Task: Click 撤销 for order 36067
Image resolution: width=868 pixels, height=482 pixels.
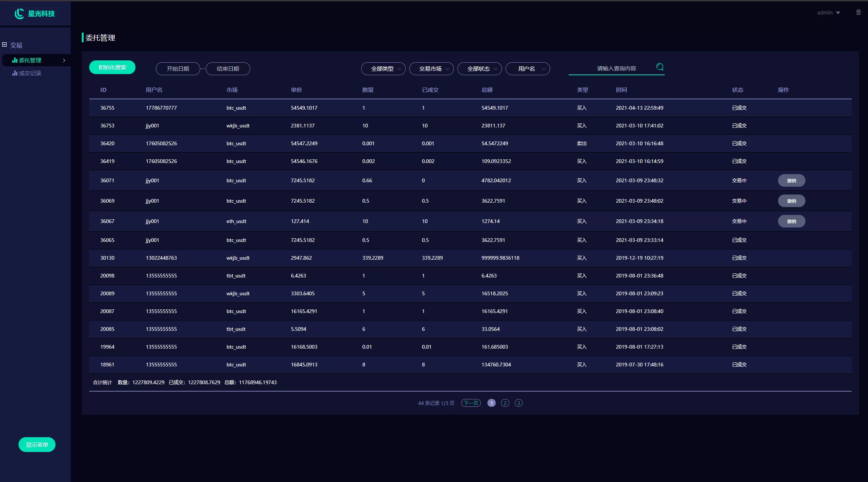Action: pos(791,221)
